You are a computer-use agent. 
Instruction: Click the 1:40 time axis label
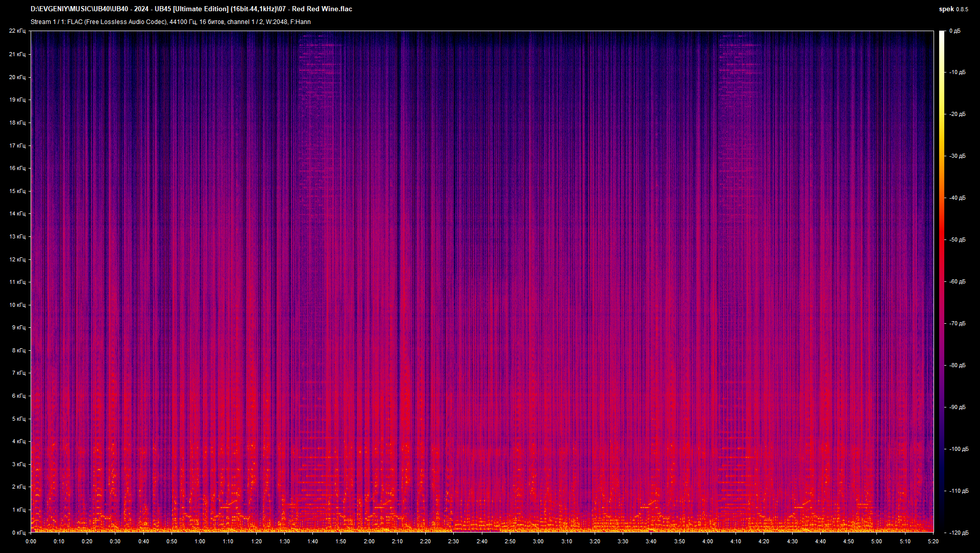pos(313,541)
